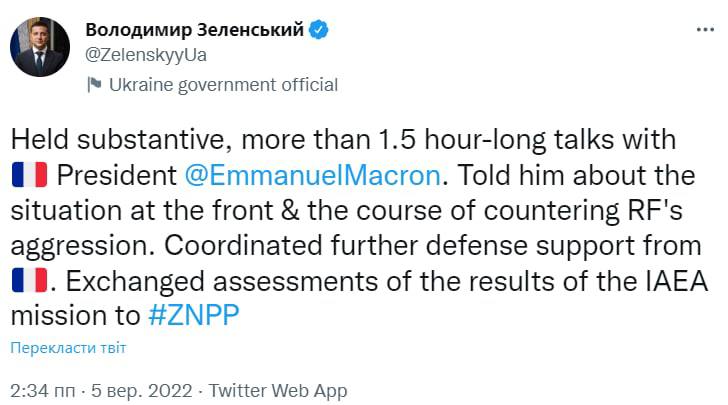Screen dimensions: 728x405
Task: Select the "Ukraine government official" label
Action: (x=224, y=85)
